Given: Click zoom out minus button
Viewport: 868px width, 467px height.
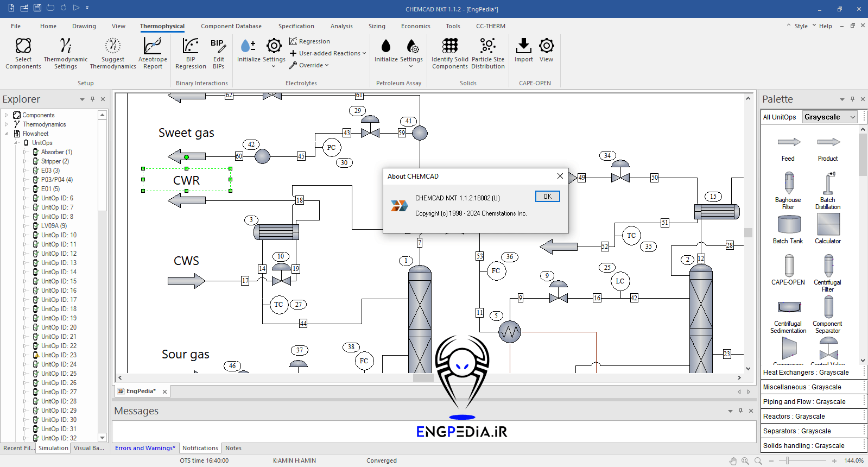Looking at the screenshot, I should [771, 461].
